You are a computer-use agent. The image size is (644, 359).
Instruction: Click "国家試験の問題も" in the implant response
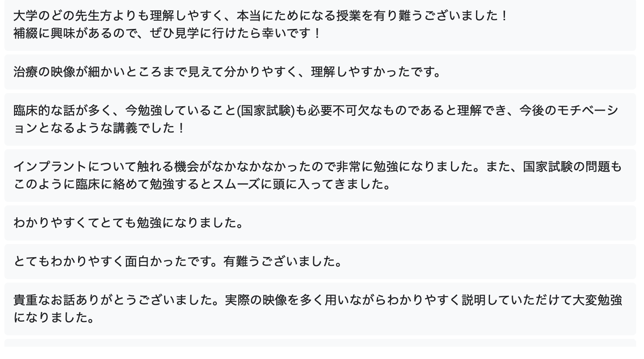tap(572, 167)
